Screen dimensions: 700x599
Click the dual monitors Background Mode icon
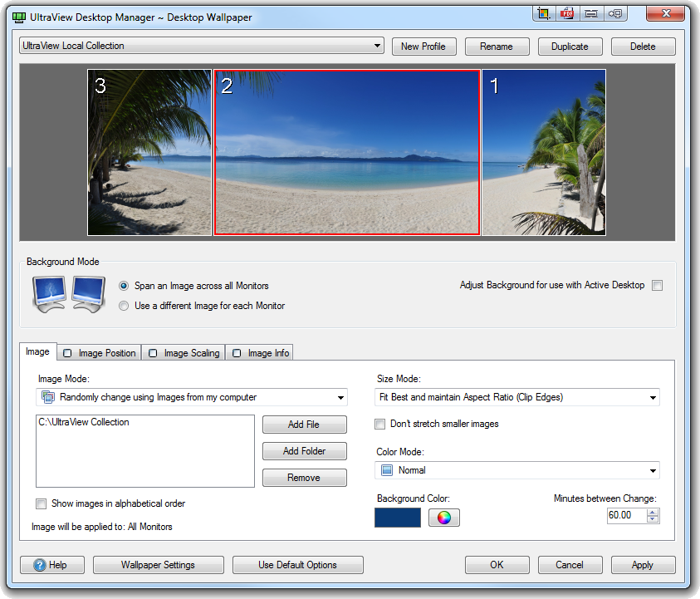(x=69, y=294)
